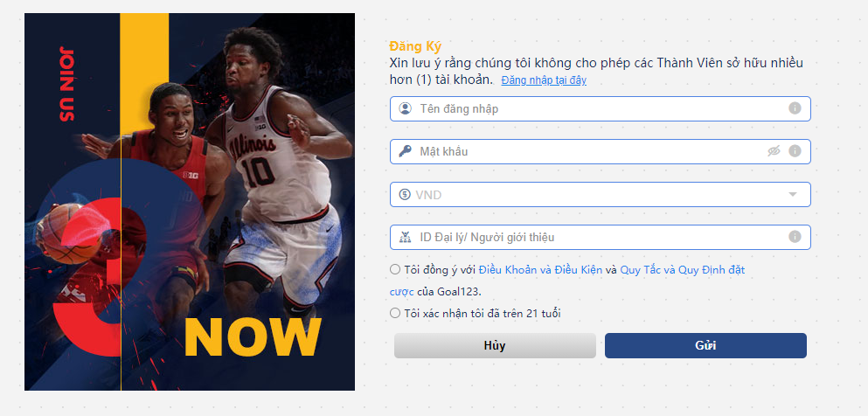Submit the form with Gửi button
868x416 pixels.
705,346
